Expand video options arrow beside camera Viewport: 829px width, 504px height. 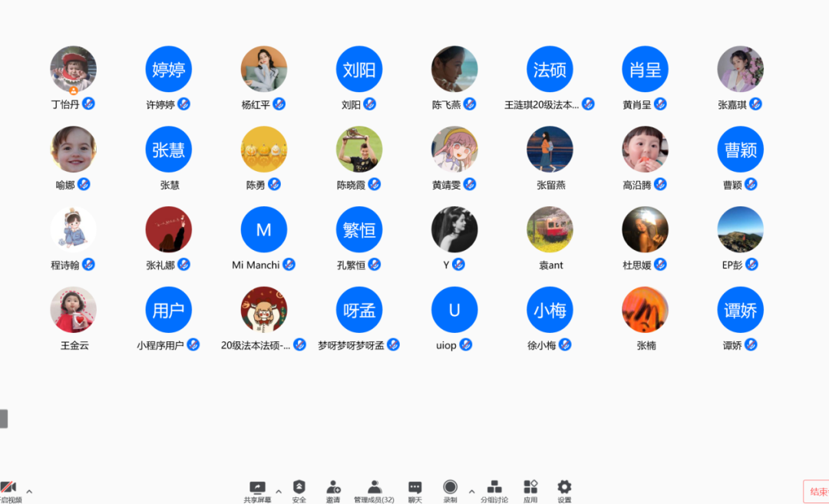coord(29,492)
